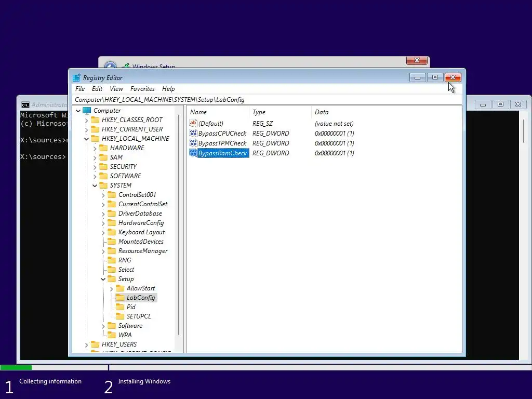The width and height of the screenshot is (532, 399).
Task: Click REG_SZ type of (Default)
Action: (x=262, y=124)
